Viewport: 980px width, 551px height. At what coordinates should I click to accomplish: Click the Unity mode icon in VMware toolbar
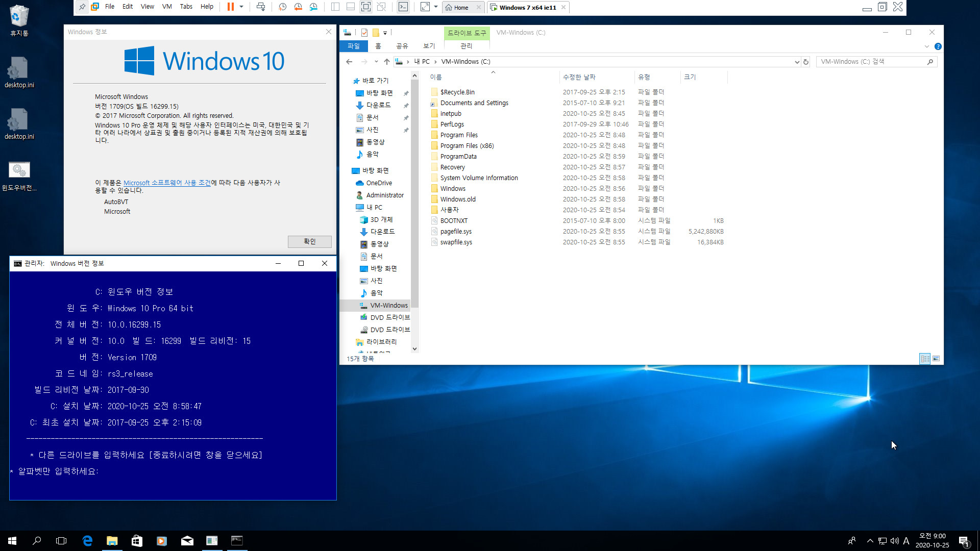381,7
